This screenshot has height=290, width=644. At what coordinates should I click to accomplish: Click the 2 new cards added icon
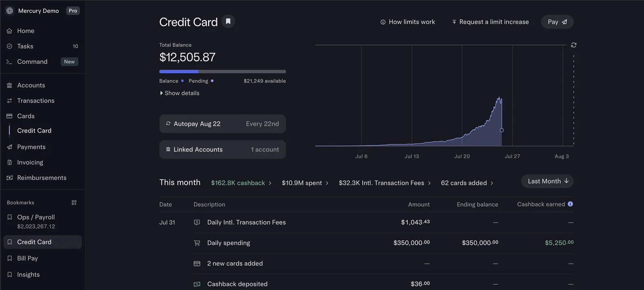pos(197,263)
